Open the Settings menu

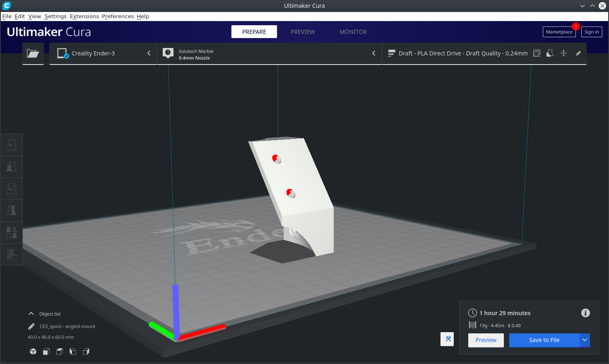55,16
